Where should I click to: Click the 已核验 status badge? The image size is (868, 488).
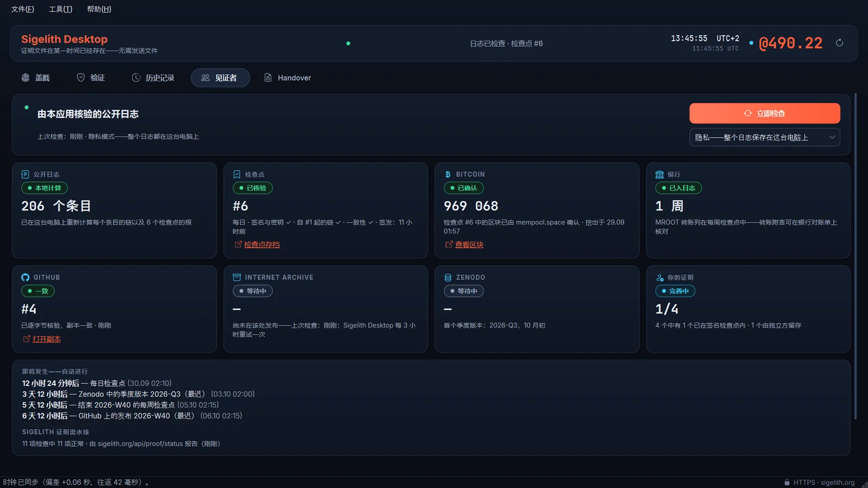coord(253,188)
